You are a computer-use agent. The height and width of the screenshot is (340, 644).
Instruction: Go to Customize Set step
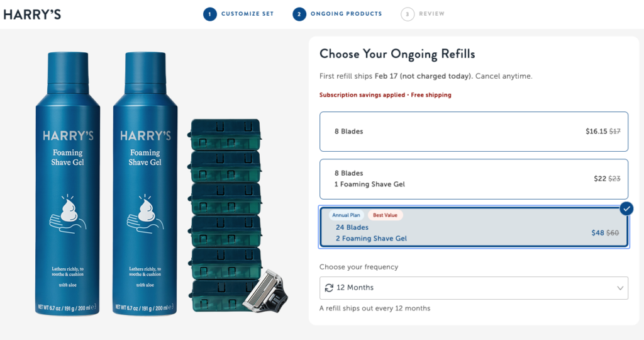[x=247, y=14]
